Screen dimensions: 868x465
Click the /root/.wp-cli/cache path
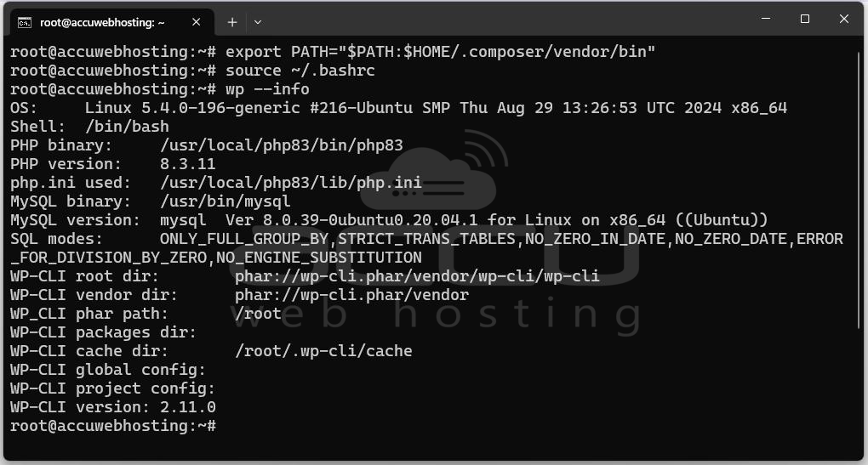(323, 351)
